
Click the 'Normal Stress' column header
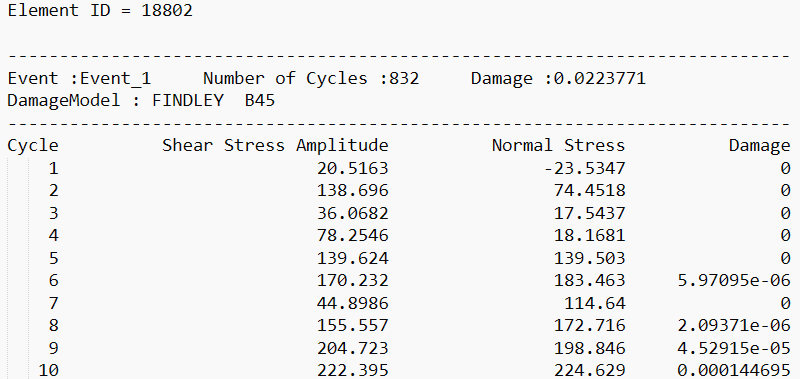pyautogui.click(x=558, y=146)
